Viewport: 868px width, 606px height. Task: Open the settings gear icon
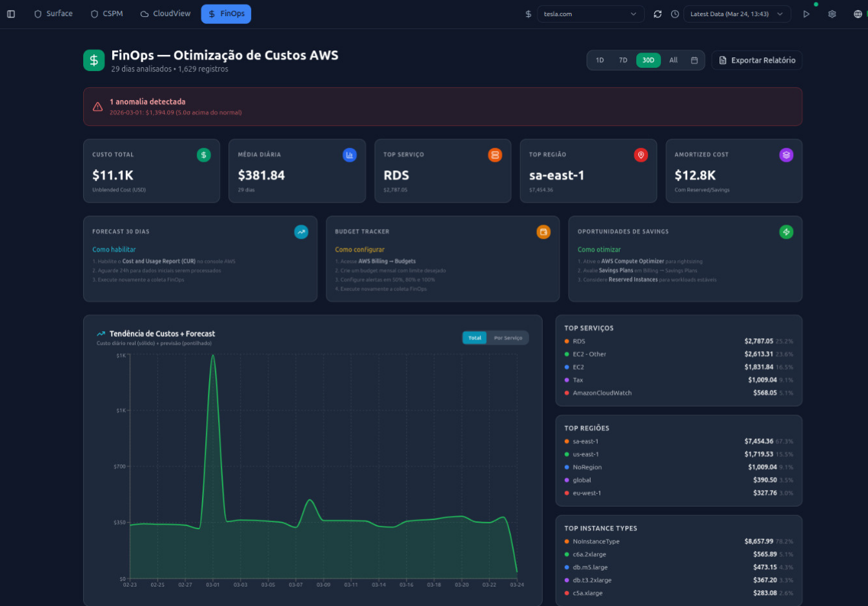(832, 14)
